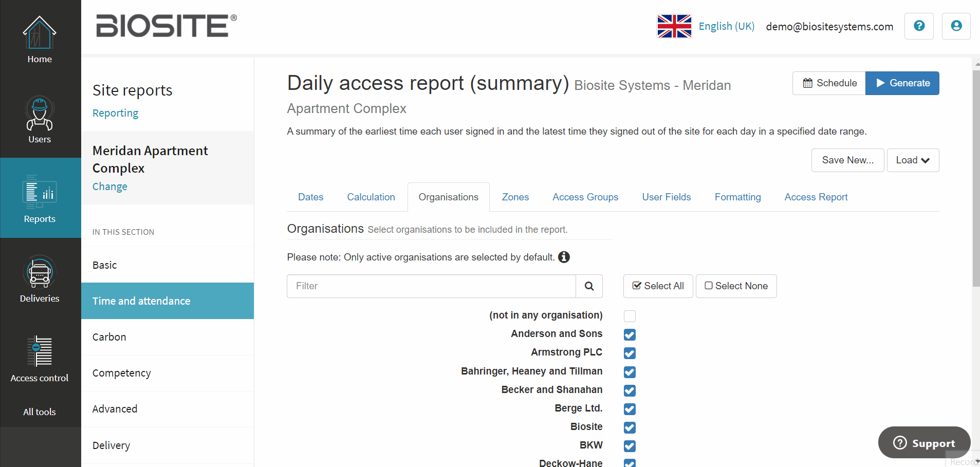Viewport: 980px width, 467px height.
Task: Click into the organisation Filter field
Action: [x=431, y=286]
